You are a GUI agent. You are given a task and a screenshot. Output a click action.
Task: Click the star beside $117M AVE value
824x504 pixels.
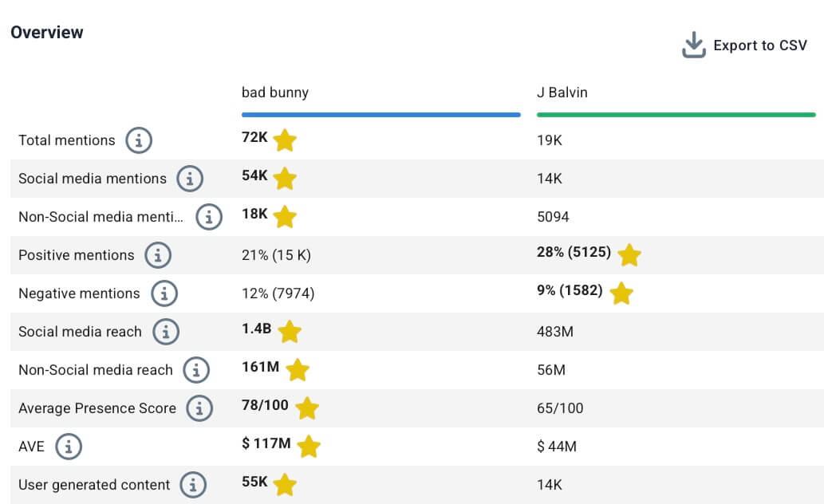(308, 447)
